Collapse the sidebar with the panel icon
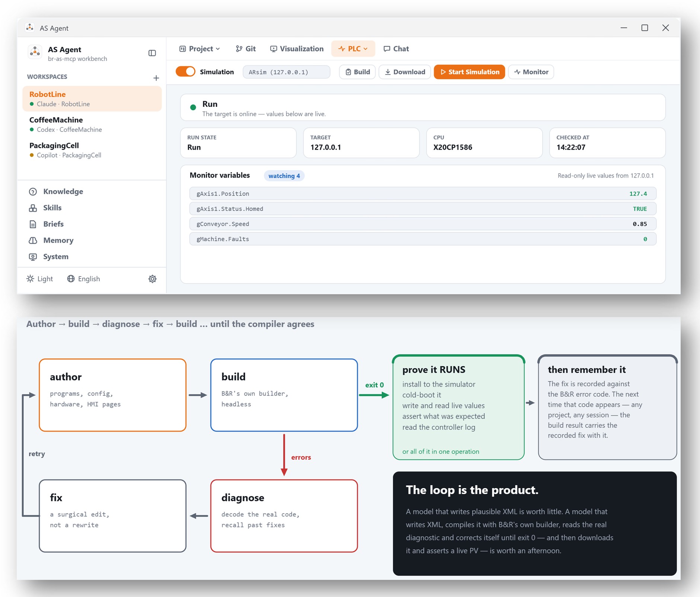The height and width of the screenshot is (597, 700). pos(152,53)
